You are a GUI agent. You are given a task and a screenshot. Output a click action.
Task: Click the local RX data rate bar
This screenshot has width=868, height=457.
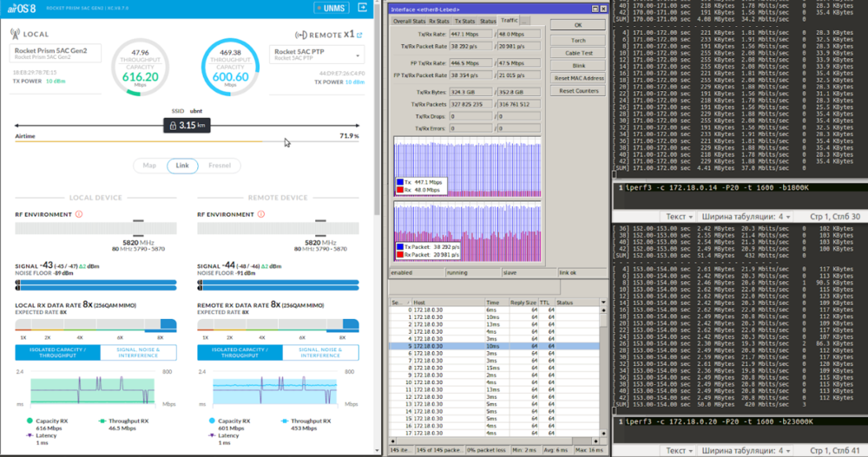click(x=95, y=325)
